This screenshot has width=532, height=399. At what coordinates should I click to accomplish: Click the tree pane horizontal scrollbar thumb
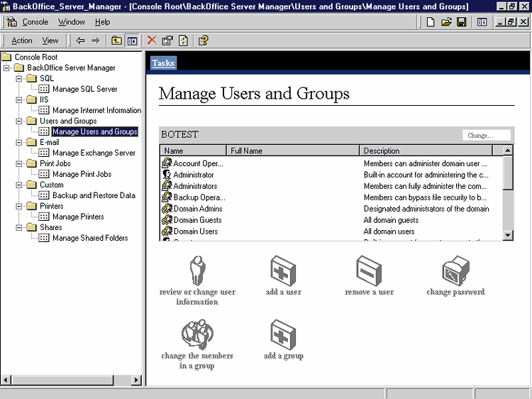62,380
